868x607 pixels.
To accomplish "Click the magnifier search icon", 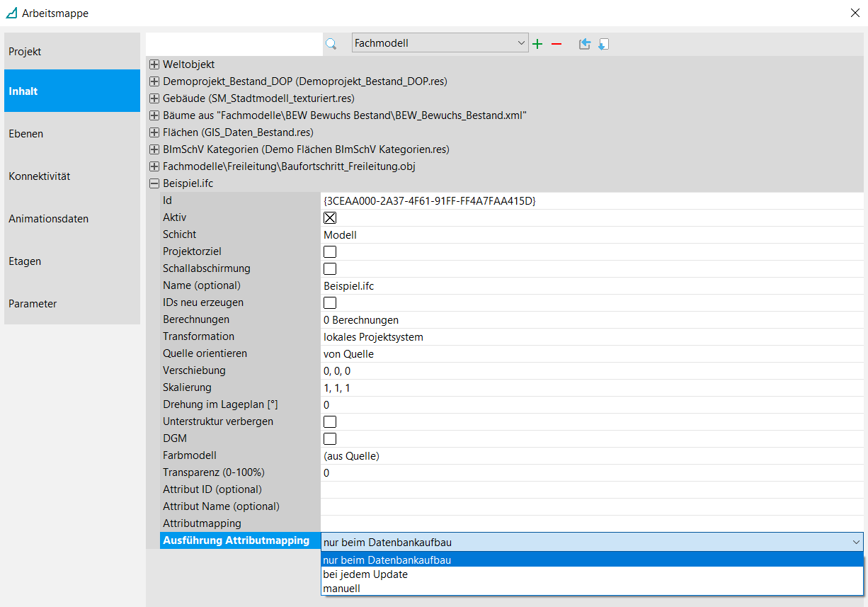I will (x=331, y=44).
